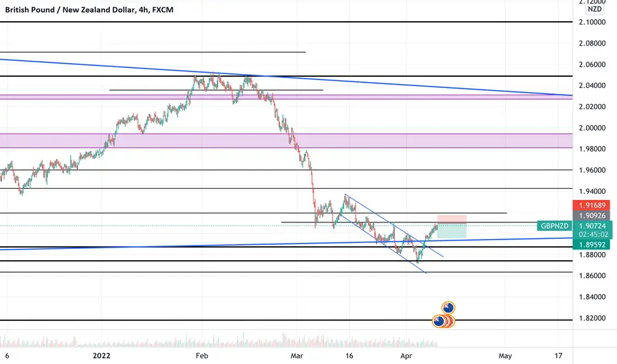617x364 pixels.
Task: Click the upper New Zealand flag event icon
Action: point(448,308)
